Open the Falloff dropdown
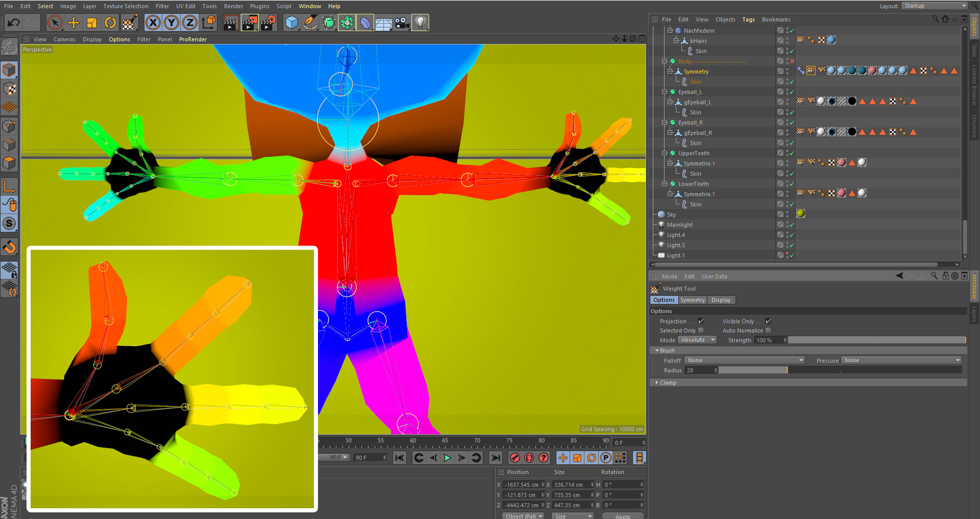 coord(745,360)
